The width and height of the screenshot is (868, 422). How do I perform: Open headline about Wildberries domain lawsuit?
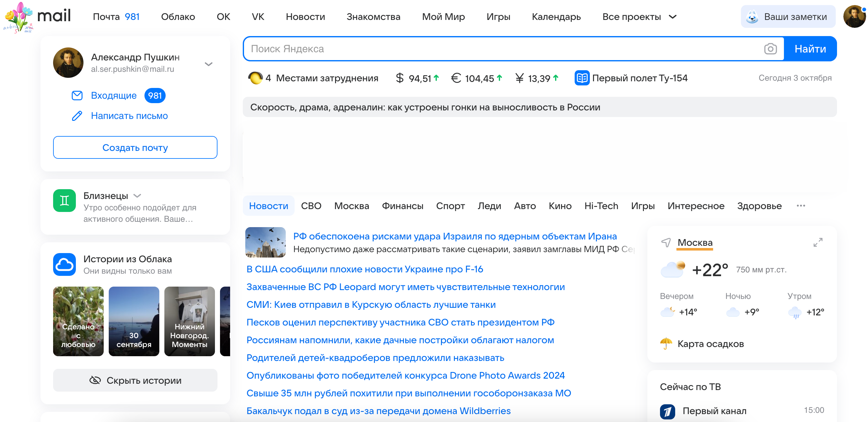[378, 411]
